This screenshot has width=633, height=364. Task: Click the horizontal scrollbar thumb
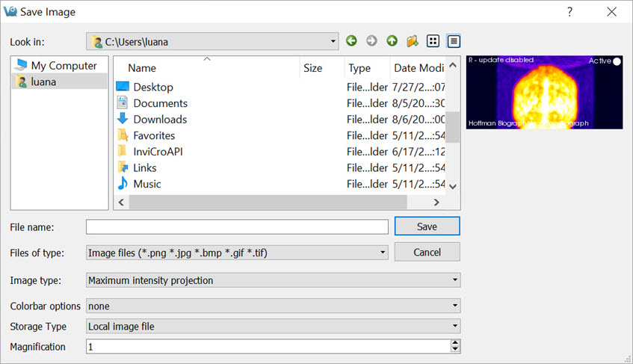pyautogui.click(x=268, y=202)
